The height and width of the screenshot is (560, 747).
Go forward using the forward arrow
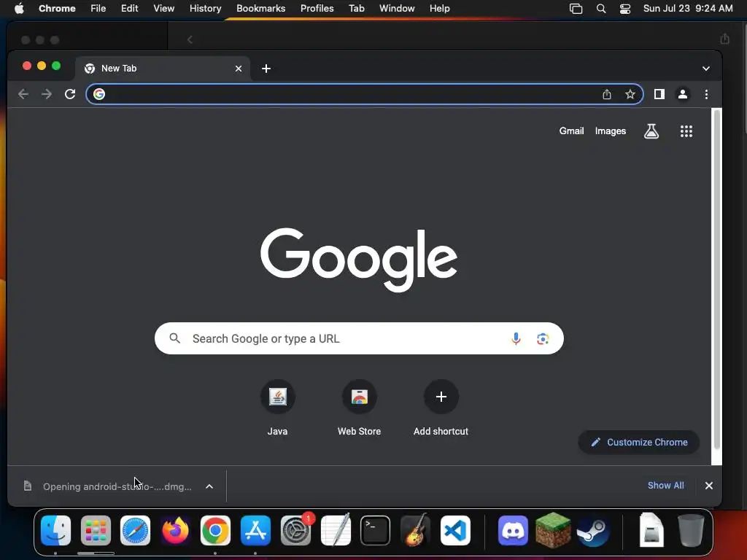click(x=47, y=94)
